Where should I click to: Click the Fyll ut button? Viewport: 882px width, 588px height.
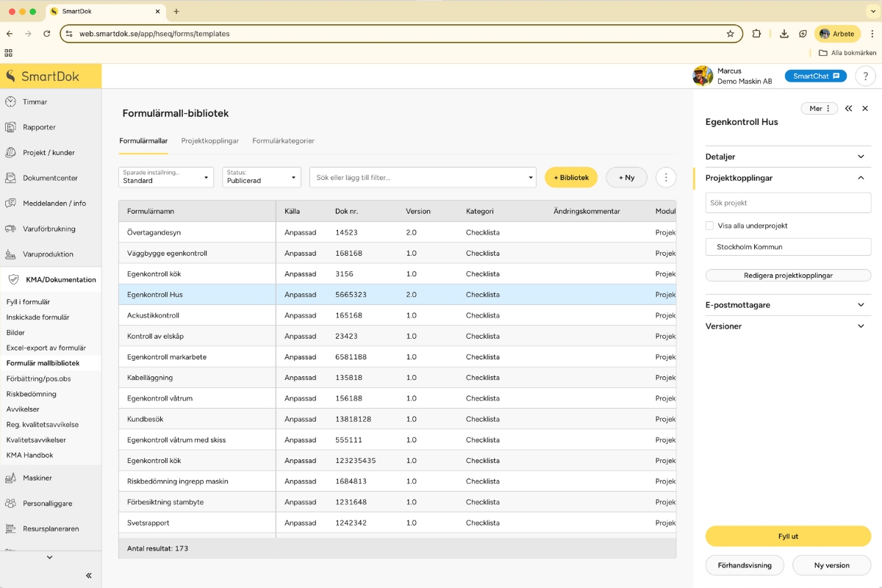click(x=788, y=537)
